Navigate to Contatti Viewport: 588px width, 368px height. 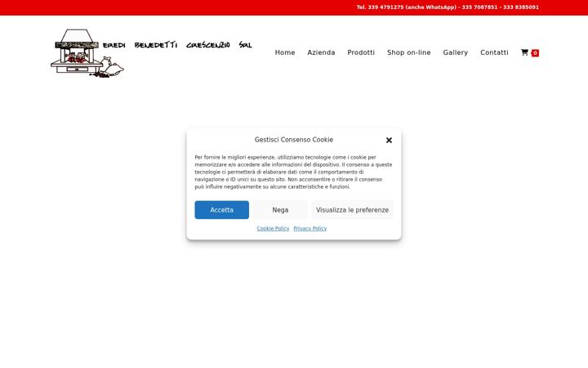point(494,52)
